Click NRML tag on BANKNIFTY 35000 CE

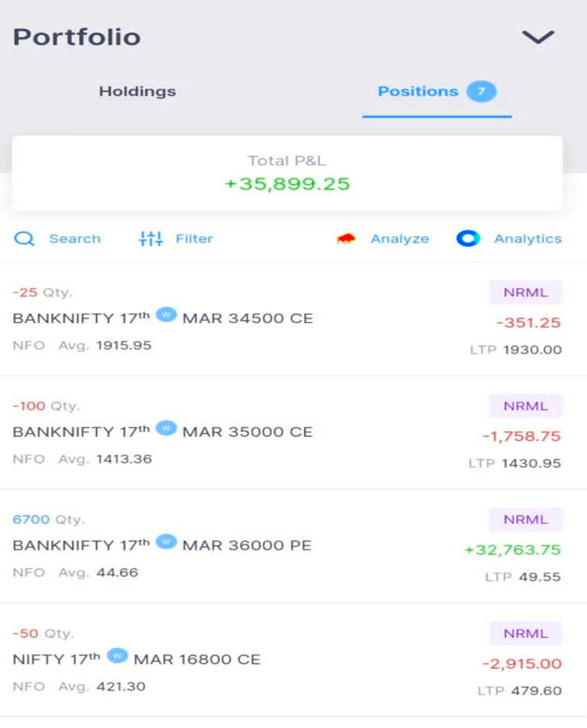[x=526, y=406]
